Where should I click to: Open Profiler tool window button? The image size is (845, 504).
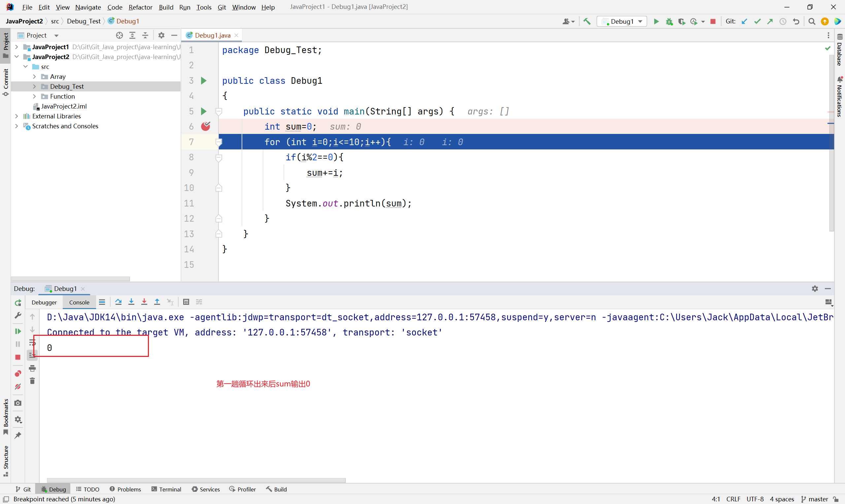click(x=242, y=489)
